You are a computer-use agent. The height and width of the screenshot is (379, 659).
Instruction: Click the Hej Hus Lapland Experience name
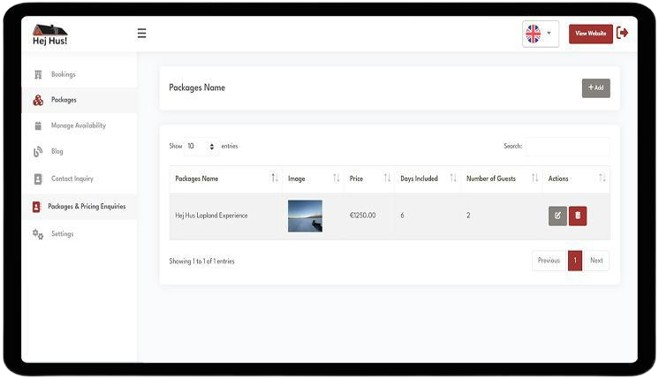point(211,216)
